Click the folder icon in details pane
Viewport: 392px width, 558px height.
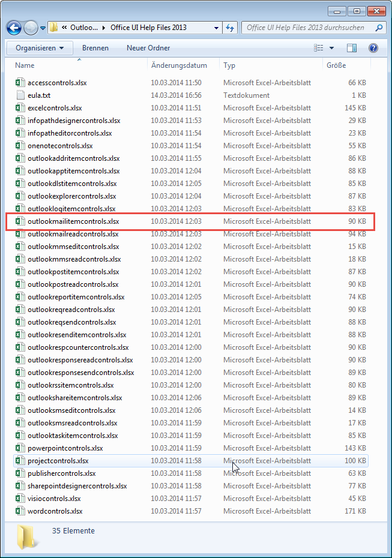click(26, 536)
